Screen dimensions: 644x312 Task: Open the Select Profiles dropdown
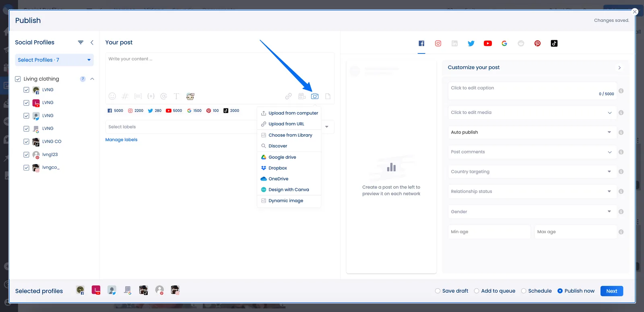54,60
